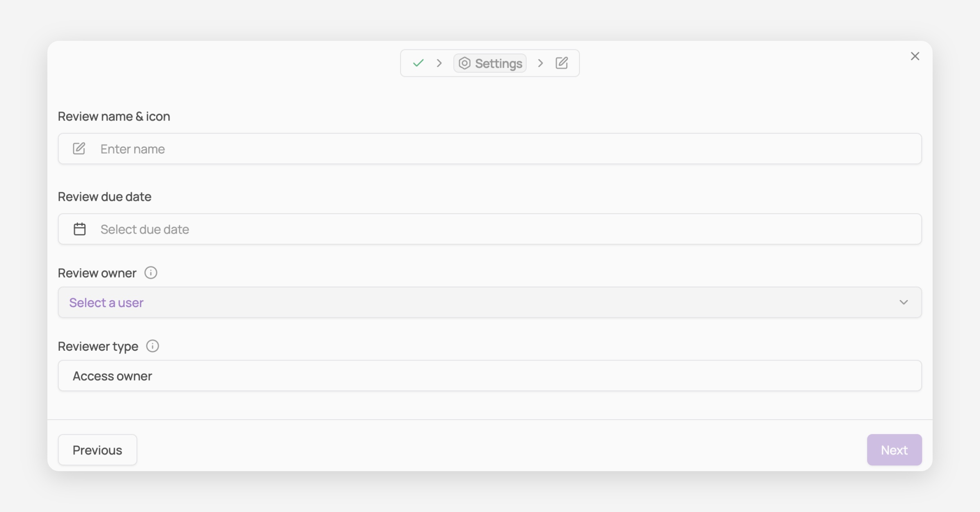Show the Review owner info tooltip icon
The width and height of the screenshot is (980, 512).
coord(151,273)
